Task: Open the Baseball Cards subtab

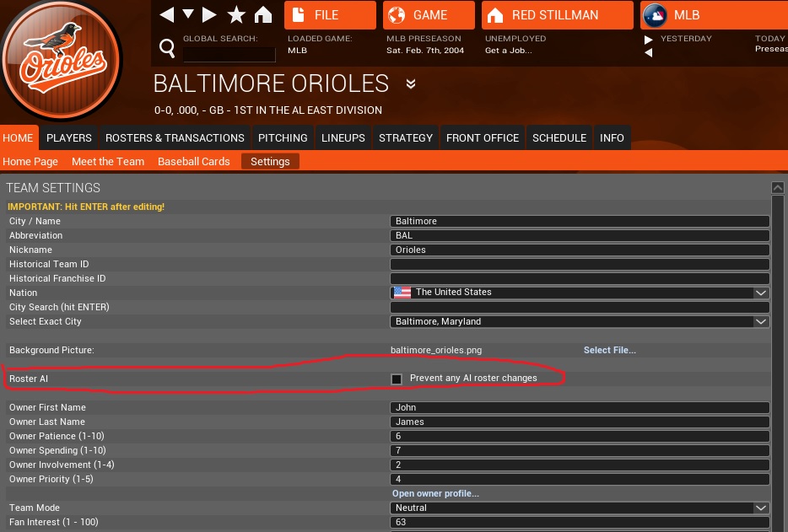Action: tap(193, 161)
